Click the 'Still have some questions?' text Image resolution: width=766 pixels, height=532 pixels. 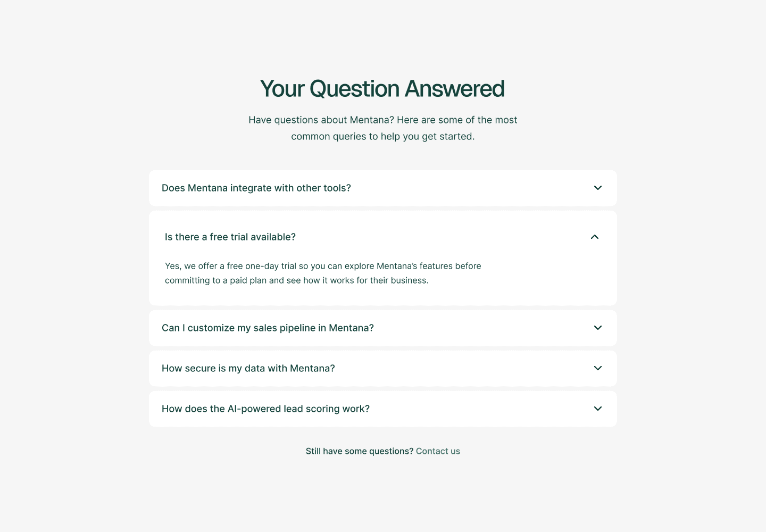click(x=360, y=451)
